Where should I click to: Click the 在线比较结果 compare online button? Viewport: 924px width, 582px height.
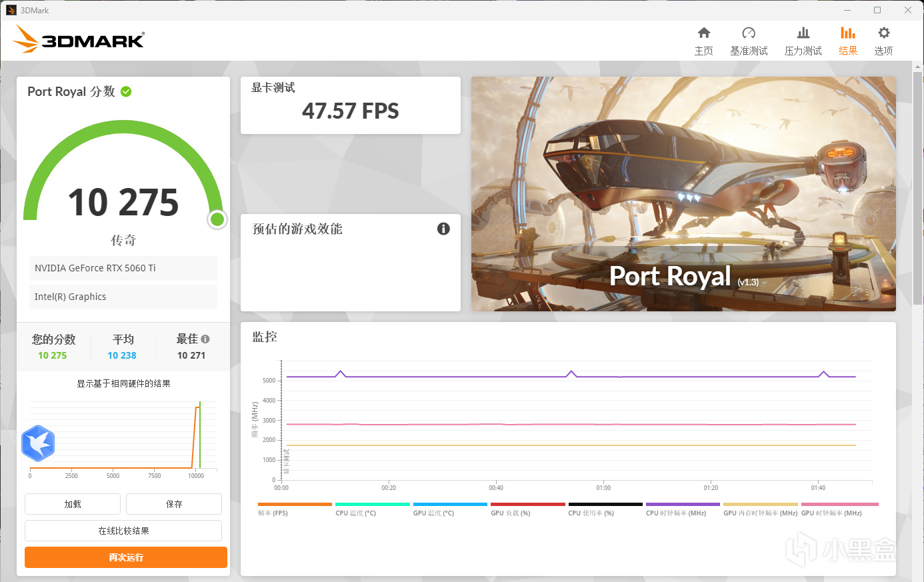[x=123, y=531]
